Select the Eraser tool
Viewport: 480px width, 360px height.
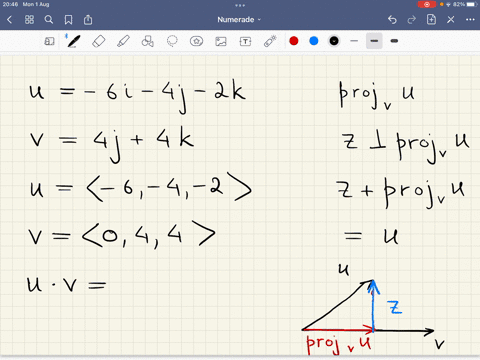click(99, 41)
